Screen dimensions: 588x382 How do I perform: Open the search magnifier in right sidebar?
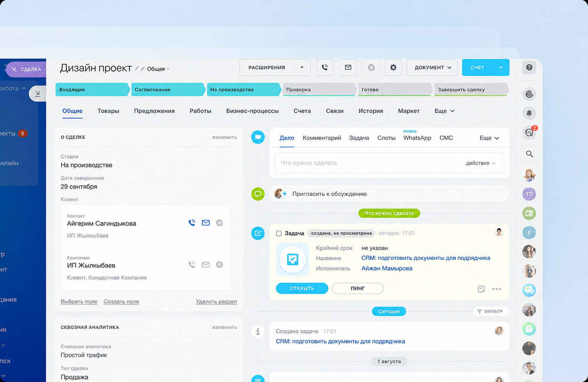(x=529, y=154)
